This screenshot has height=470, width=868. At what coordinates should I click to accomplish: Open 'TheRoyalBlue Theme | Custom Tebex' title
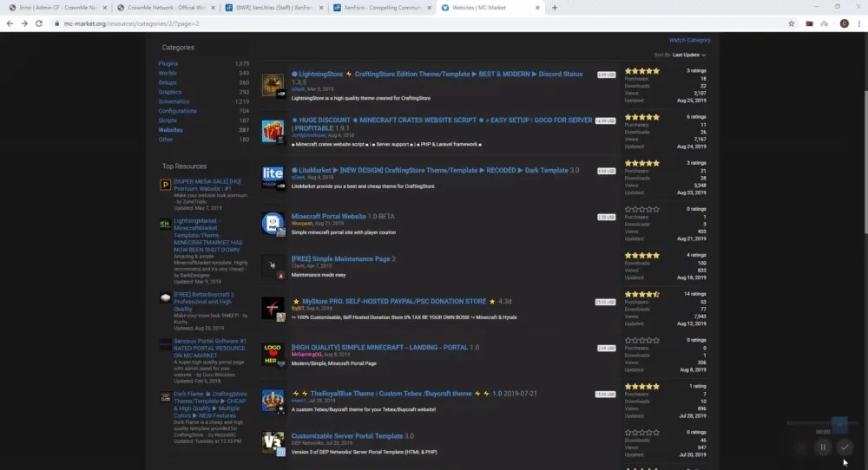(391, 394)
